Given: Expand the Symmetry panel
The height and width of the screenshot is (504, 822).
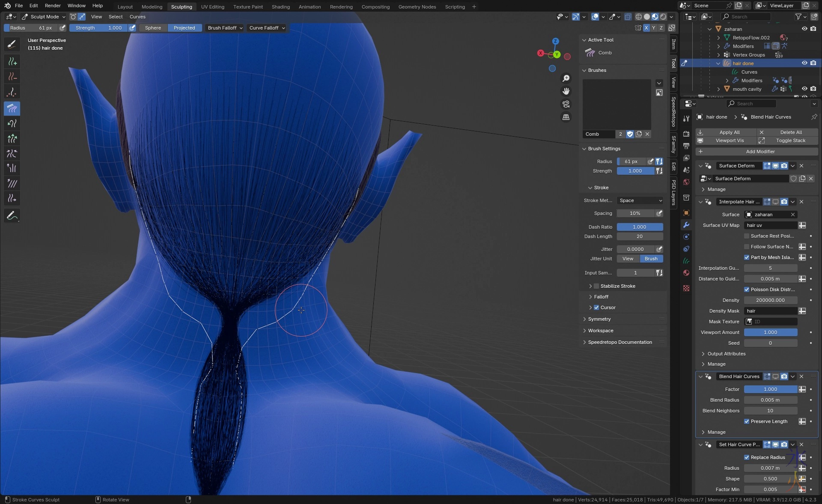Looking at the screenshot, I should pos(599,319).
